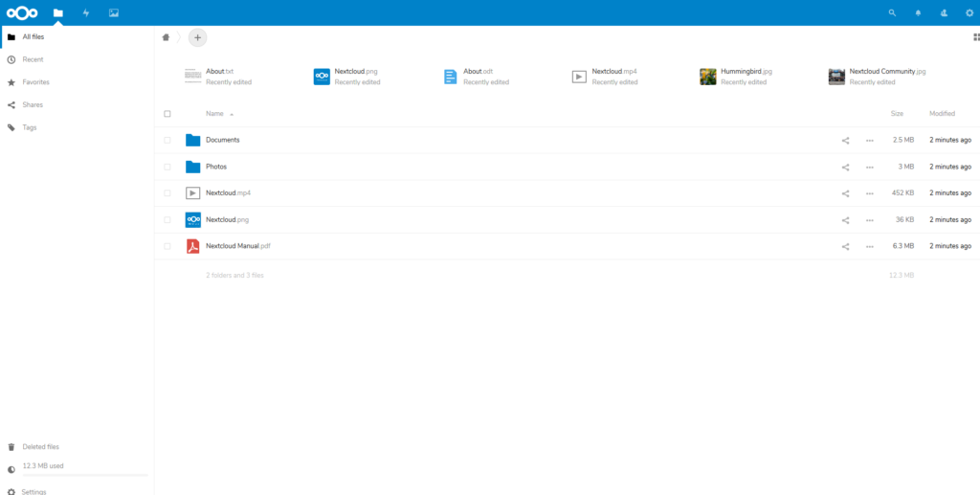This screenshot has width=980, height=495.
Task: Sort files by Name column header
Action: click(215, 114)
